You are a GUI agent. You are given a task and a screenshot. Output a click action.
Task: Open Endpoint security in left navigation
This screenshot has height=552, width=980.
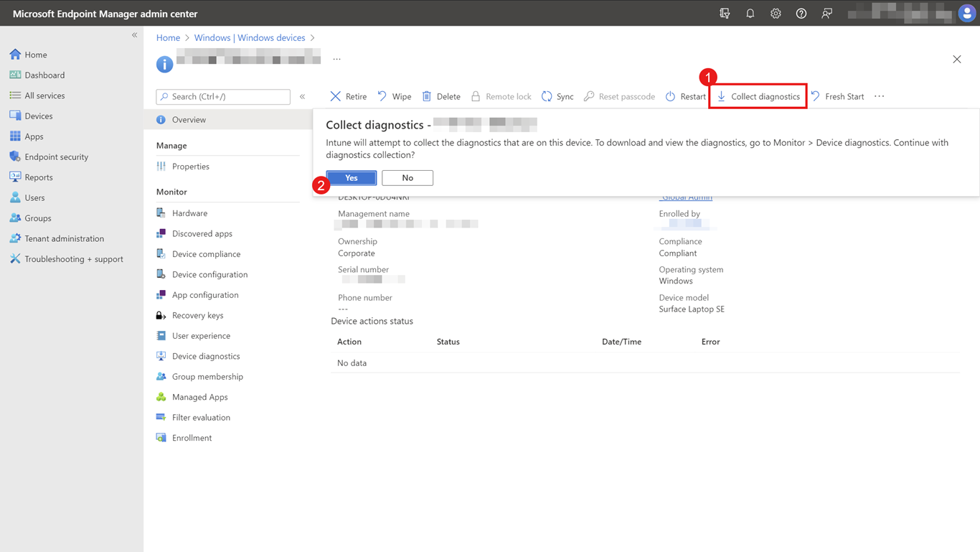click(56, 156)
